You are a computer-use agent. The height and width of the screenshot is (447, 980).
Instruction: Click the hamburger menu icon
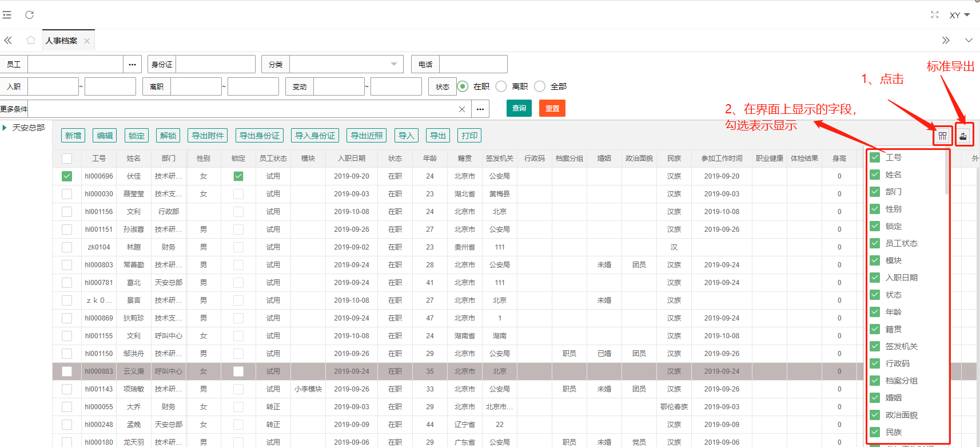pyautogui.click(x=7, y=15)
